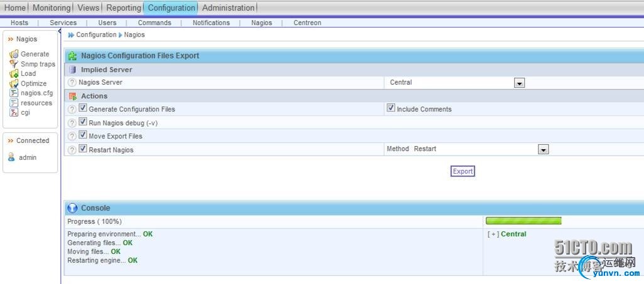Screen dimensions: 644x284
Task: Open the Nagios submenu
Action: click(x=262, y=23)
